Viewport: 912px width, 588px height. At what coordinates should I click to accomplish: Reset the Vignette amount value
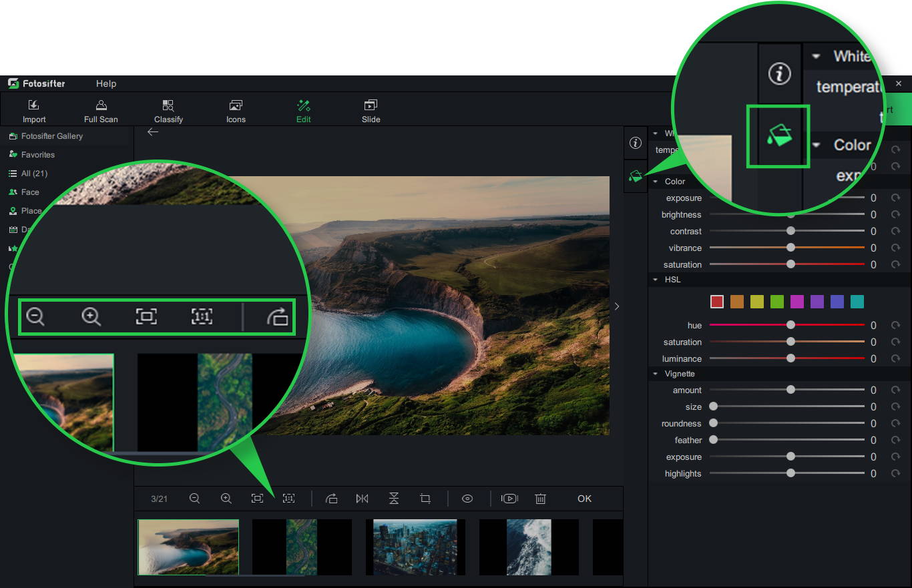[895, 390]
